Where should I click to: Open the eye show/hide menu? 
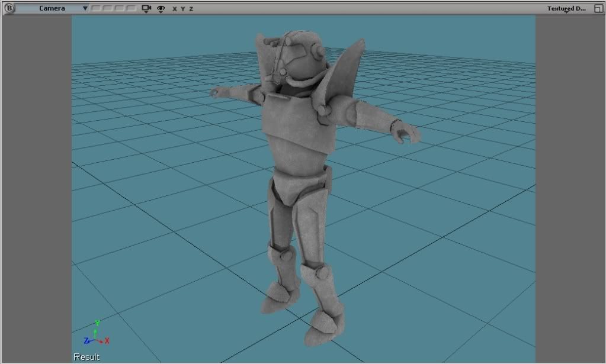(x=161, y=8)
